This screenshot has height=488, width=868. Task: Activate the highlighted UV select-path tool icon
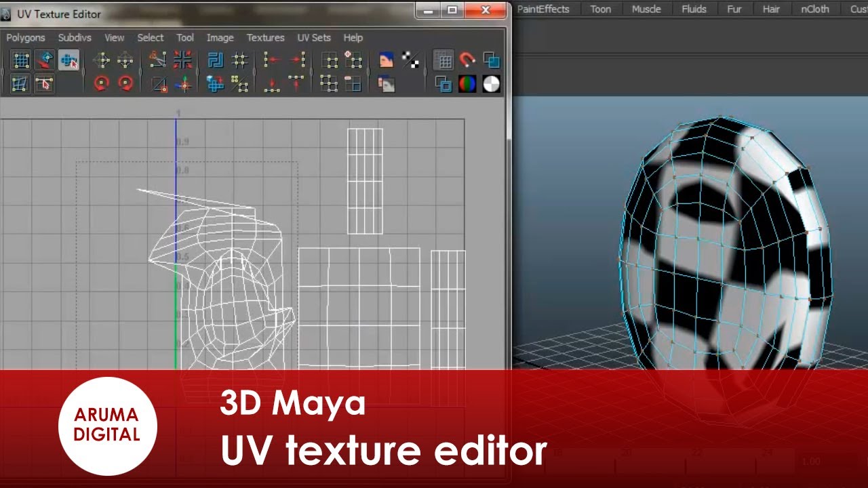click(68, 60)
